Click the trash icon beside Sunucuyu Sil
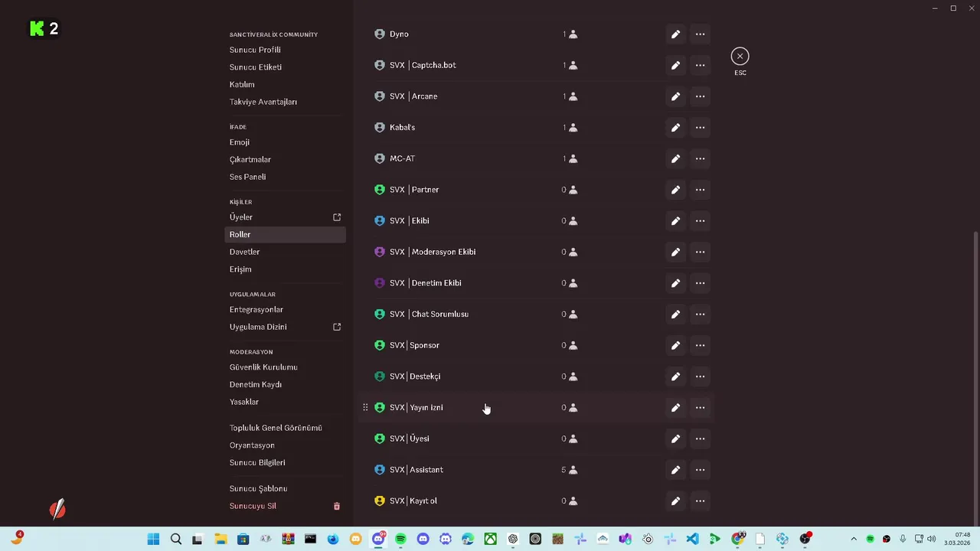This screenshot has height=551, width=980. pyautogui.click(x=337, y=507)
